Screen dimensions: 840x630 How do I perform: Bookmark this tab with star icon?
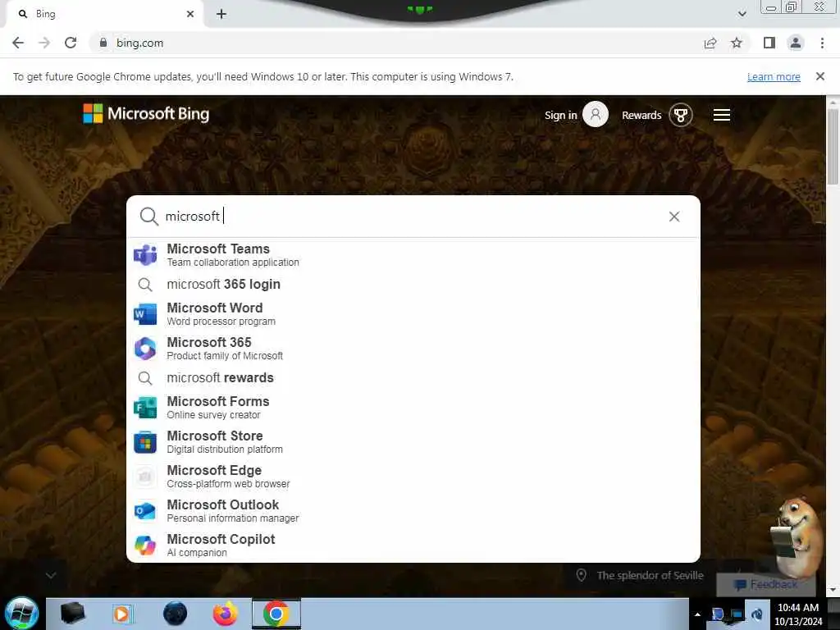click(x=737, y=43)
